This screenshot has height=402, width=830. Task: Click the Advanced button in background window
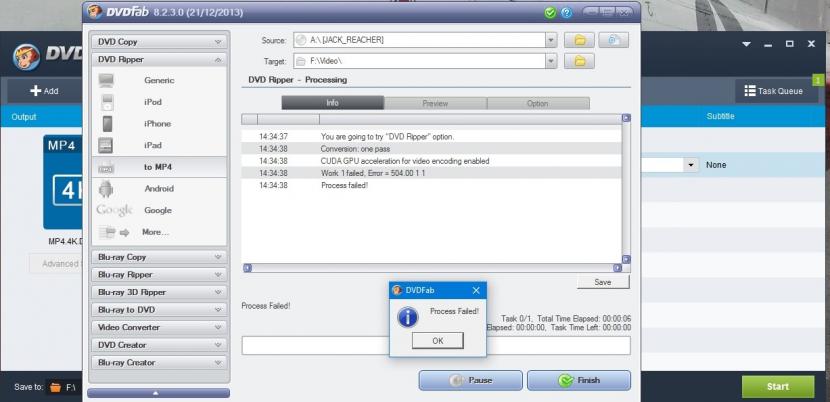pyautogui.click(x=56, y=264)
